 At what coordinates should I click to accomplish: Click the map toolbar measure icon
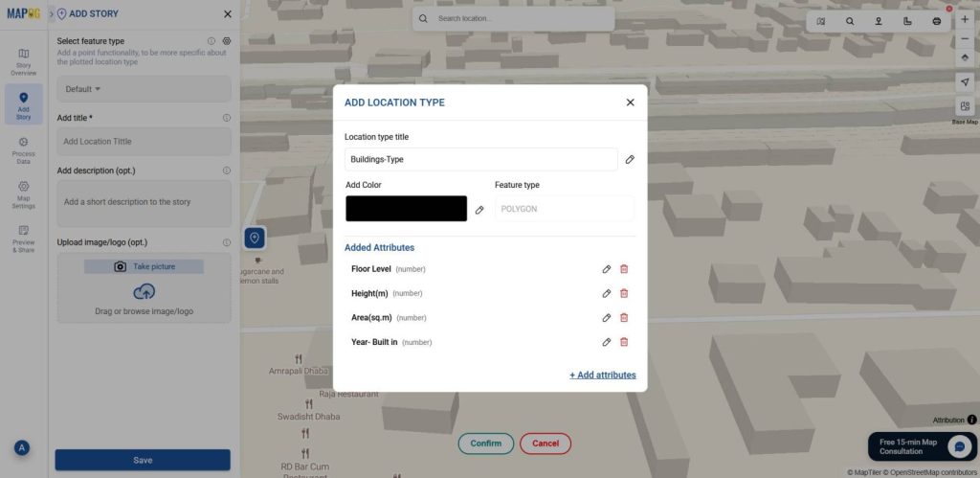[x=907, y=21]
